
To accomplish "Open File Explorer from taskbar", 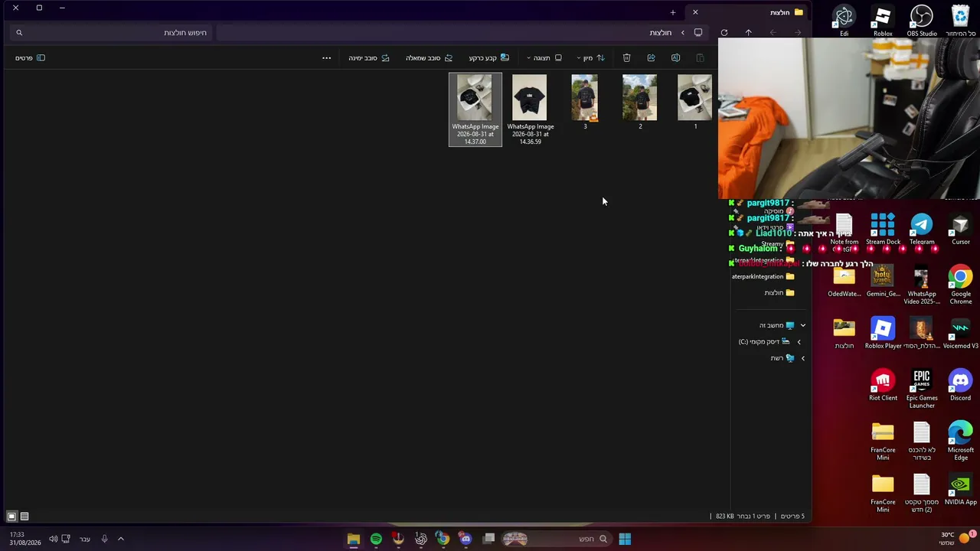I will pyautogui.click(x=353, y=540).
